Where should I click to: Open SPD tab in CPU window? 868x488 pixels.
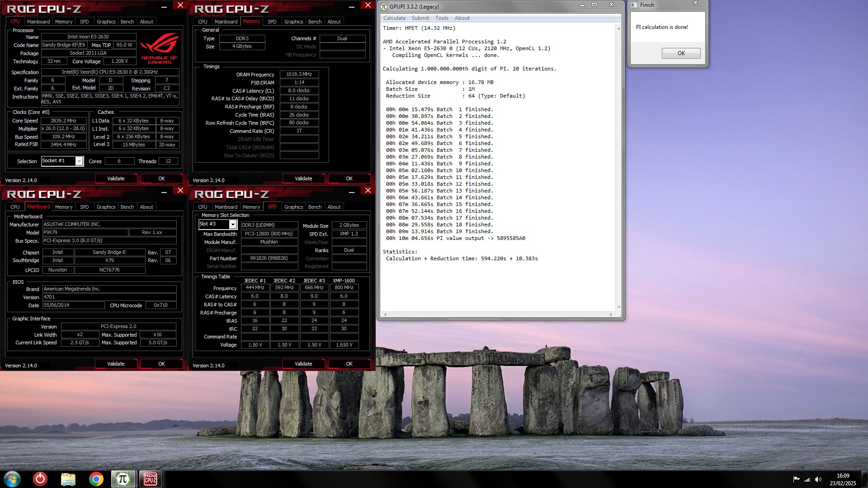pos(85,22)
